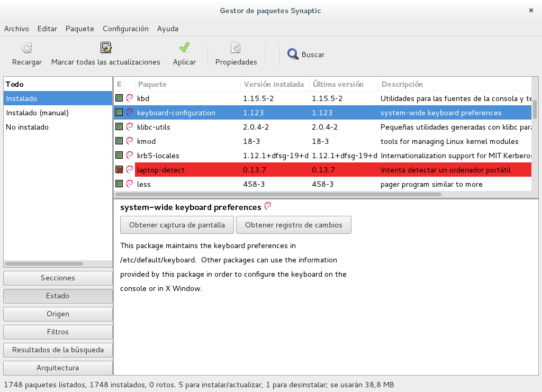Open the Configuración menu
Viewport: 542px width, 392px height.
[x=125, y=29]
